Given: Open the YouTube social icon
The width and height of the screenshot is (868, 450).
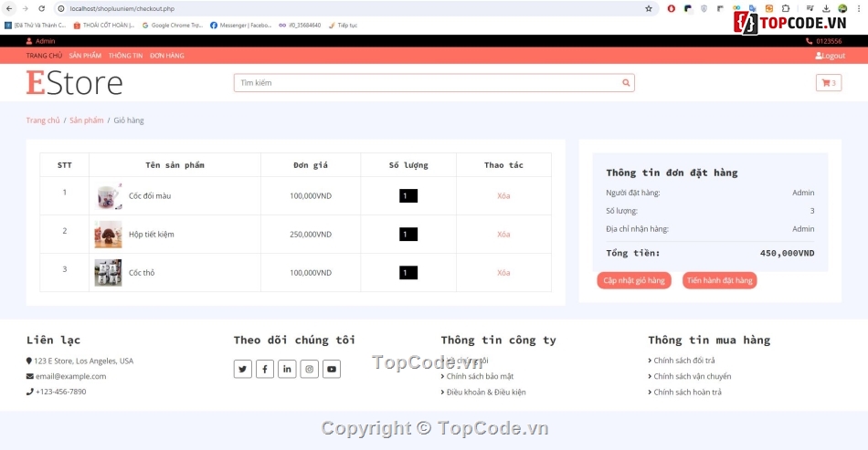Looking at the screenshot, I should (x=331, y=369).
